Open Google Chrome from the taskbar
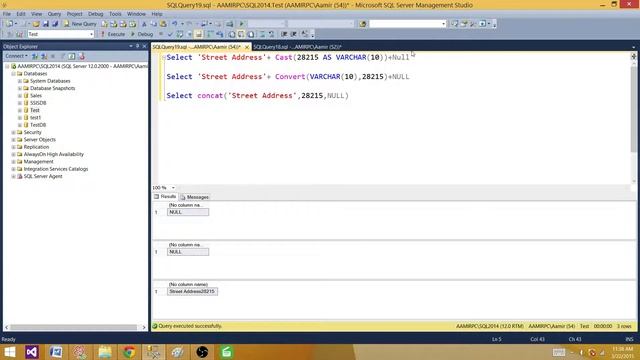 click(129, 352)
